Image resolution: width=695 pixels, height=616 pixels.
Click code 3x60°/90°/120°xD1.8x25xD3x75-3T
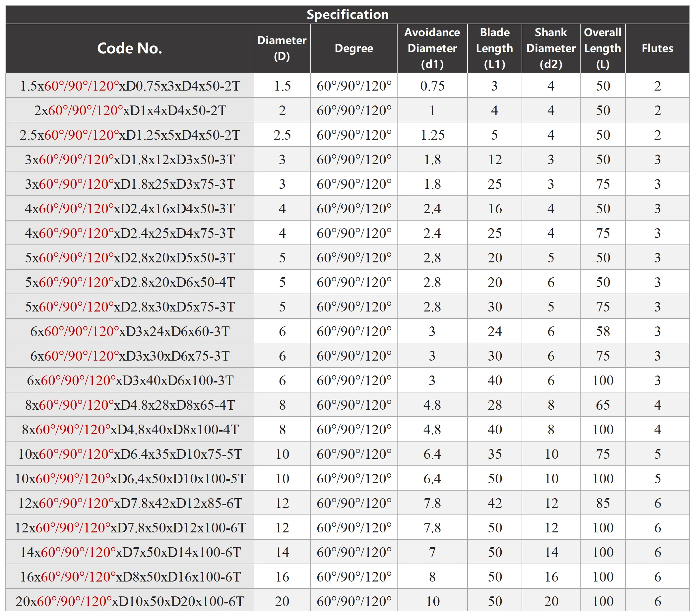click(130, 184)
